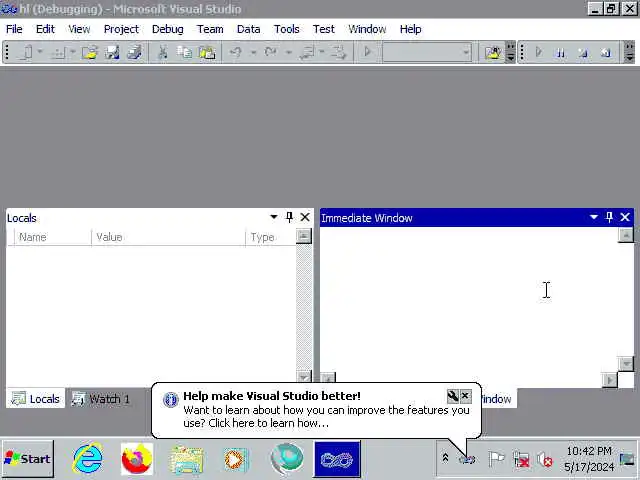Open Immediate Window position dropdown arrow

[594, 217]
